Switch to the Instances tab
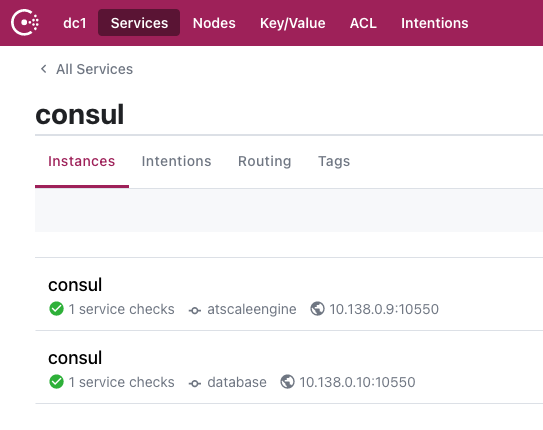 (82, 161)
